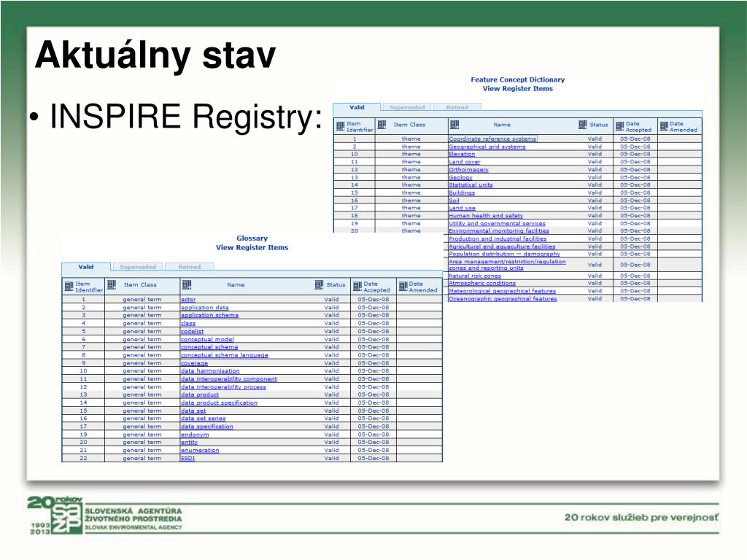Open Land cover theme link

[x=465, y=162]
